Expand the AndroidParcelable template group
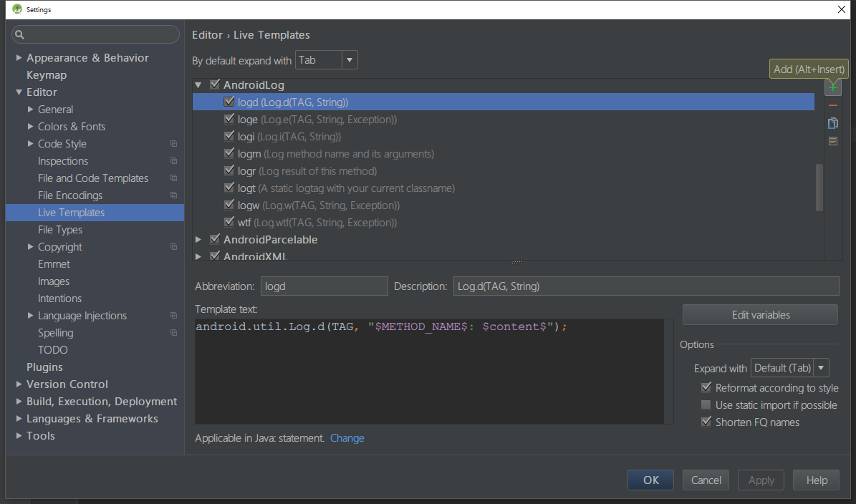 (x=198, y=239)
